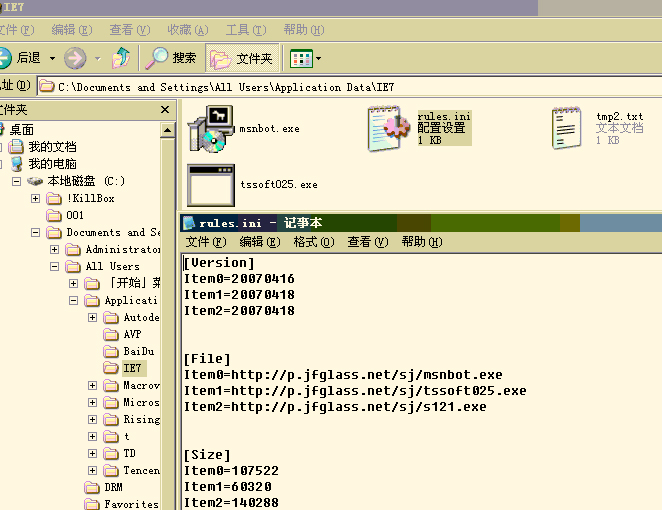Image resolution: width=662 pixels, height=510 pixels.
Task: Click the Back navigation arrow icon
Action: (6, 58)
